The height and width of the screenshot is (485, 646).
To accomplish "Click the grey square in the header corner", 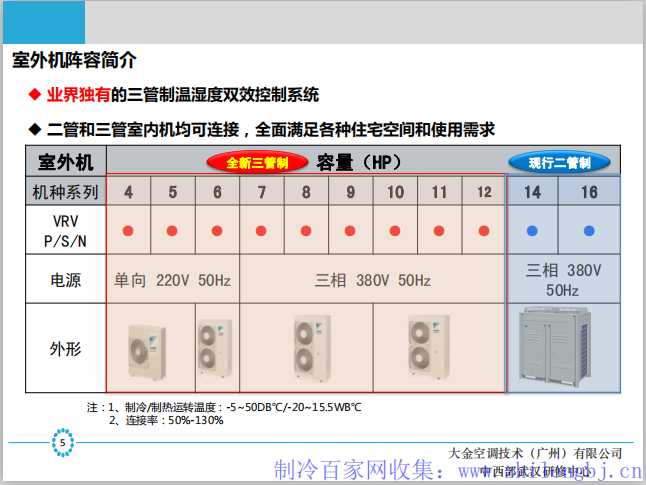I will tap(43, 22).
